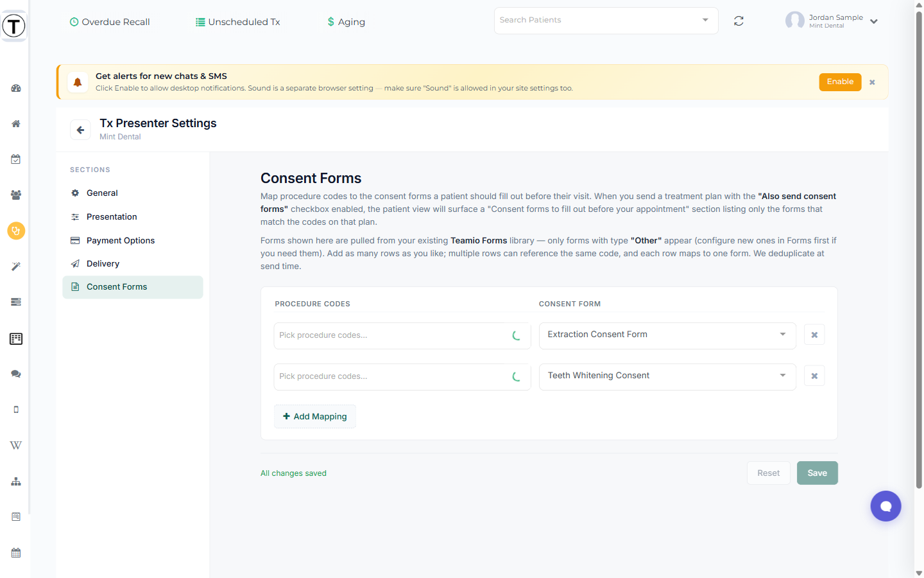Open the Extraction Consent Form dropdown

click(x=667, y=335)
